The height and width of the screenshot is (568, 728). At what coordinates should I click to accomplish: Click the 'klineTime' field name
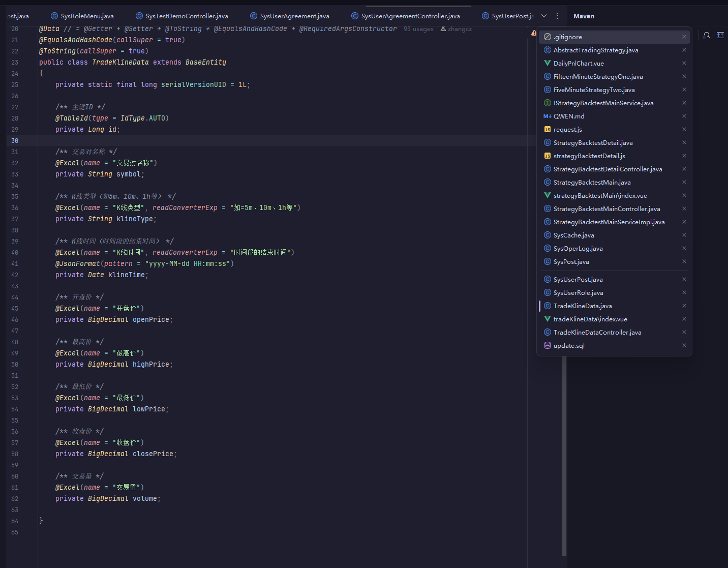pos(127,275)
